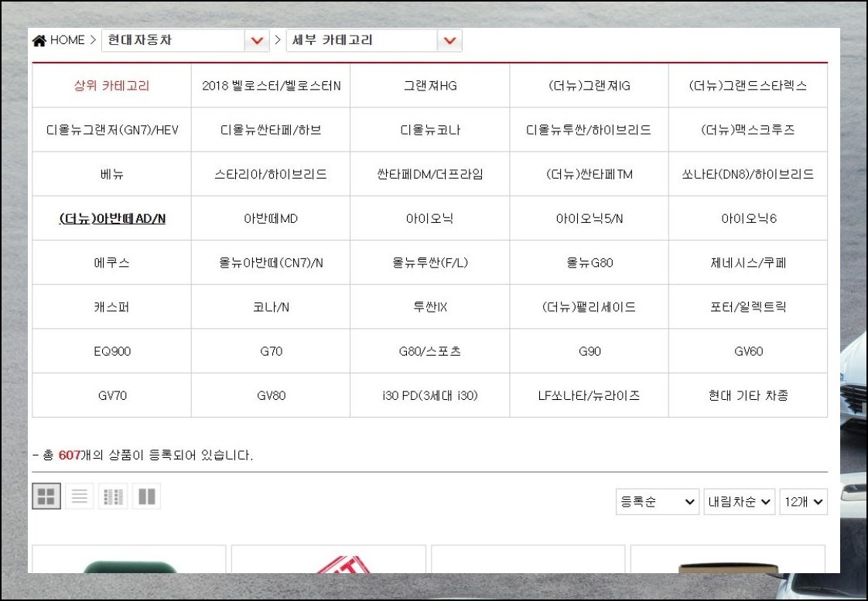The image size is (868, 601).
Task: Select 포터/일렉트릭 category
Action: (748, 307)
